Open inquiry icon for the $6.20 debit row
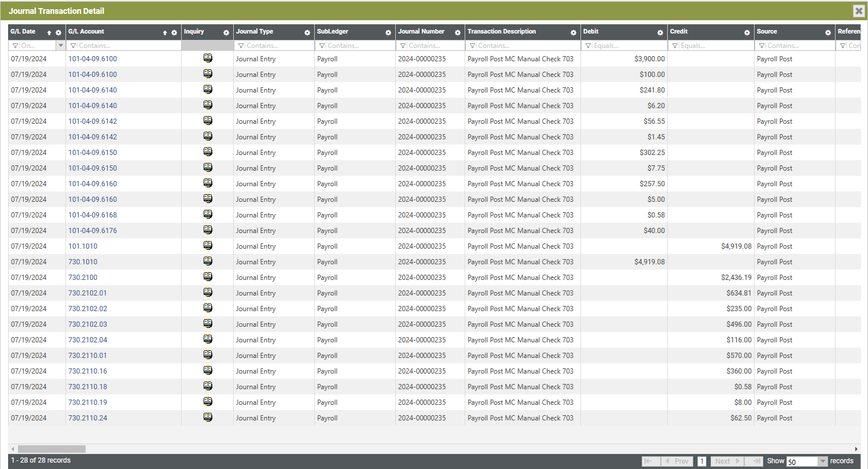868x469 pixels. coord(208,105)
